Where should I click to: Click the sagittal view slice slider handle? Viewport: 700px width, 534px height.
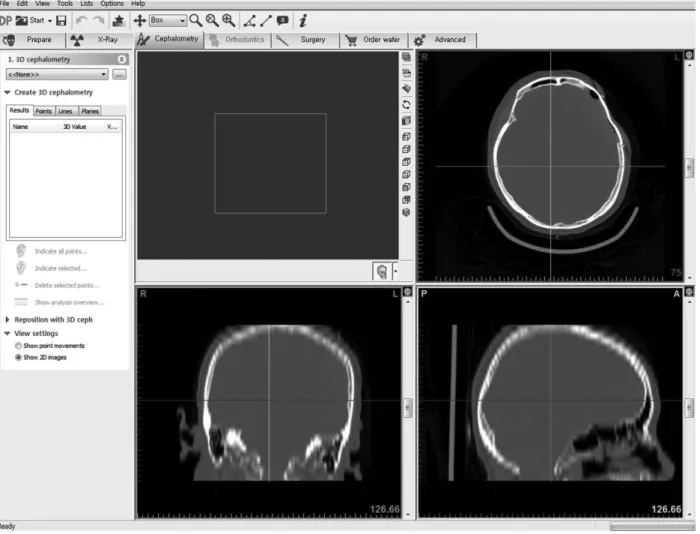pyautogui.click(x=689, y=408)
